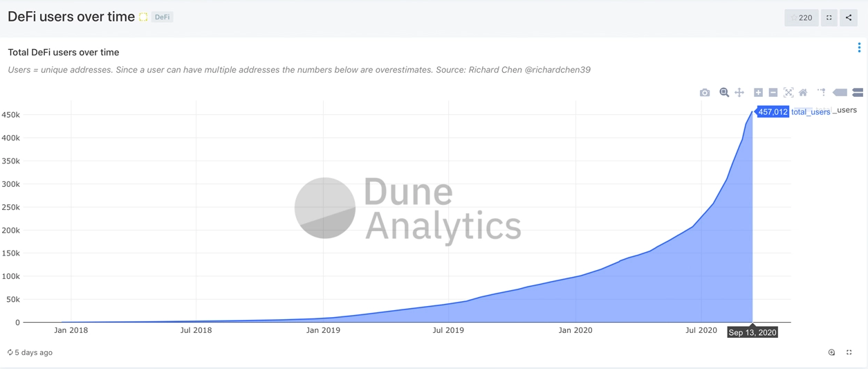Expand the chart with the bottom-right fullscreen icon
Viewport: 868px width, 369px height.
tap(849, 352)
